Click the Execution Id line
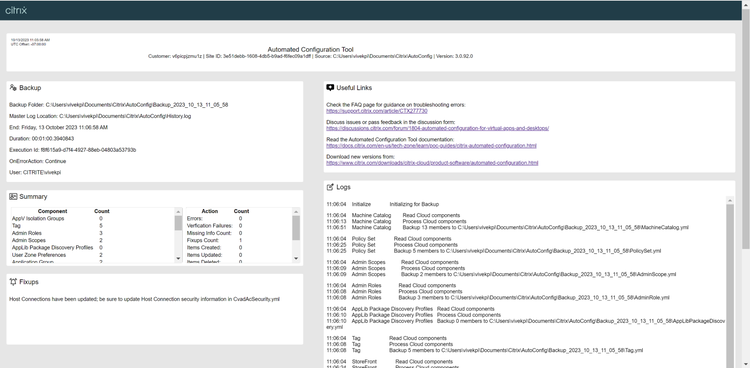 73,150
